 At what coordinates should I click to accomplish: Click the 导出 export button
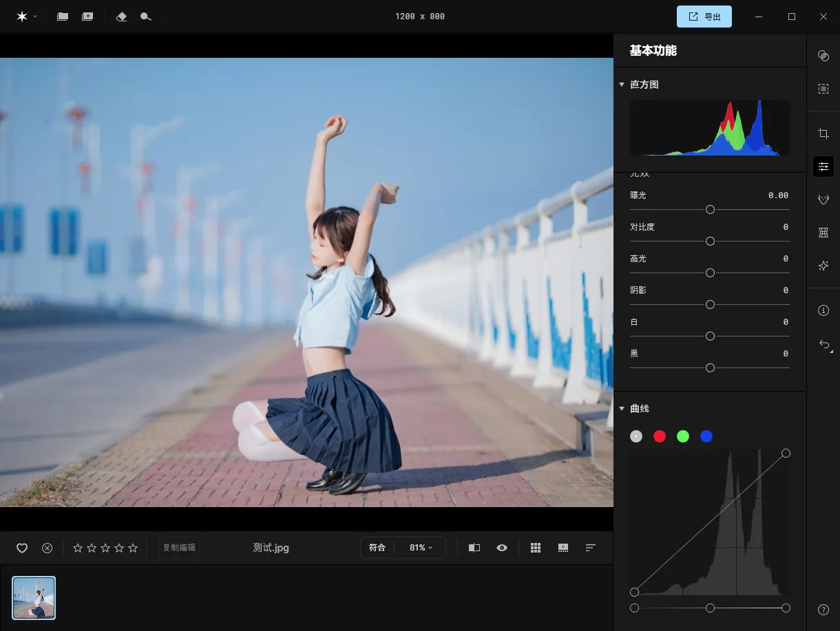coord(704,17)
